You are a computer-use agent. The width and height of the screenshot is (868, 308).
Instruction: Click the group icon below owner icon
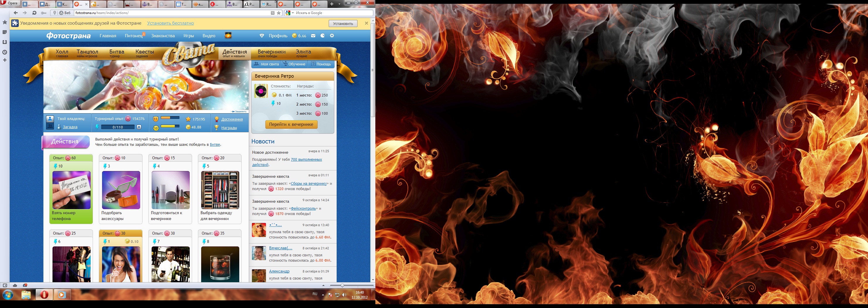(50, 127)
